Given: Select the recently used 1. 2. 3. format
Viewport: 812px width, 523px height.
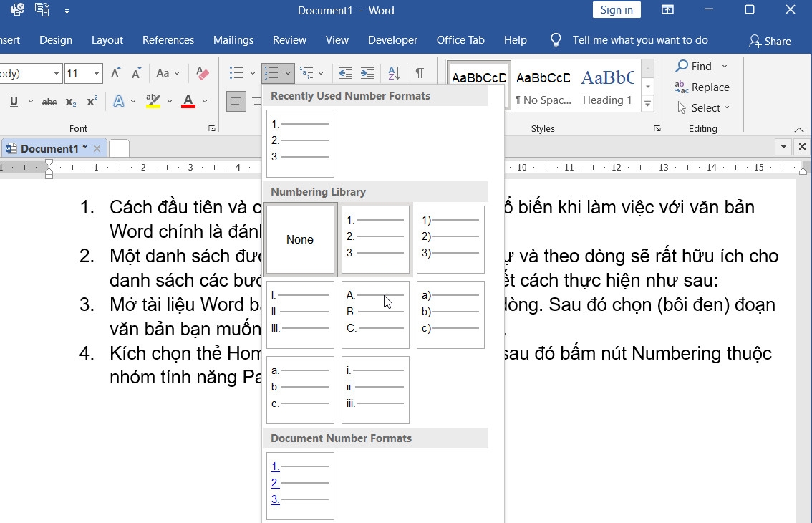Looking at the screenshot, I should 300,143.
